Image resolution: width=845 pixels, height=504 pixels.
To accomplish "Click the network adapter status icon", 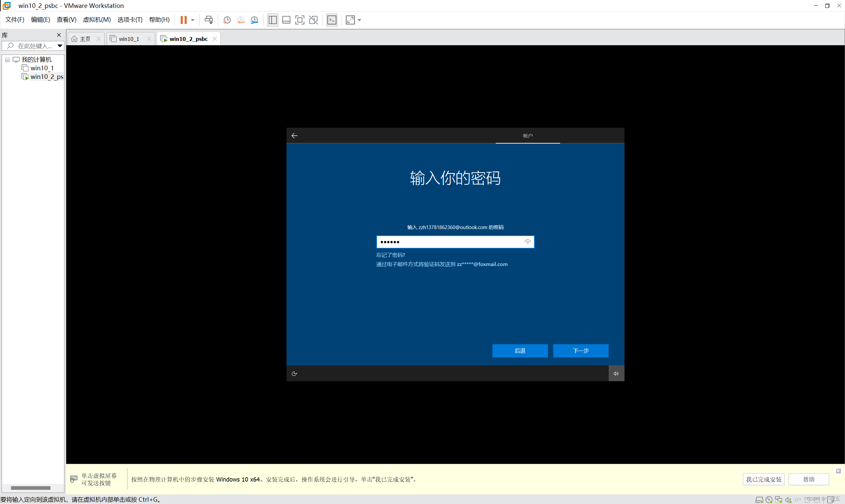I will coord(778,499).
